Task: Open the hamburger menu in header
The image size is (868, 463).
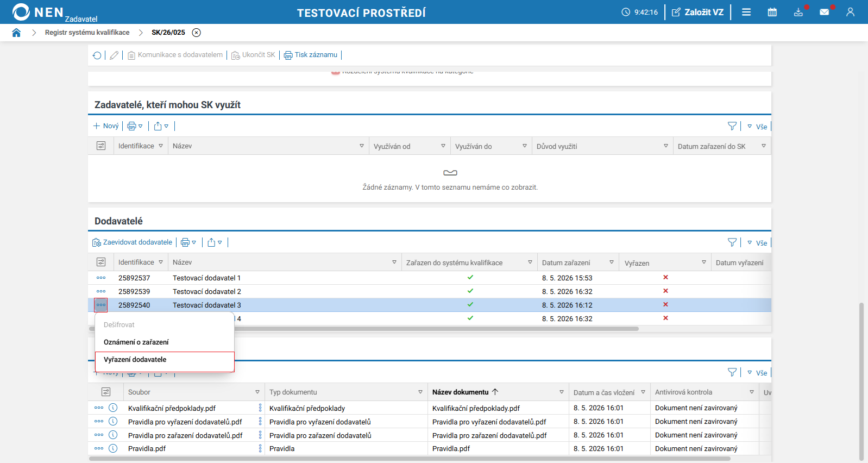Action: (x=746, y=12)
